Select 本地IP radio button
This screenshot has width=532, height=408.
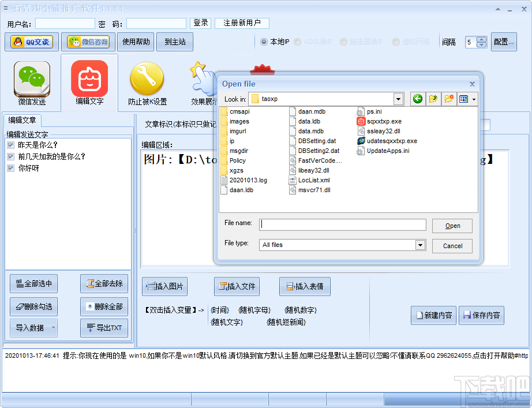264,42
